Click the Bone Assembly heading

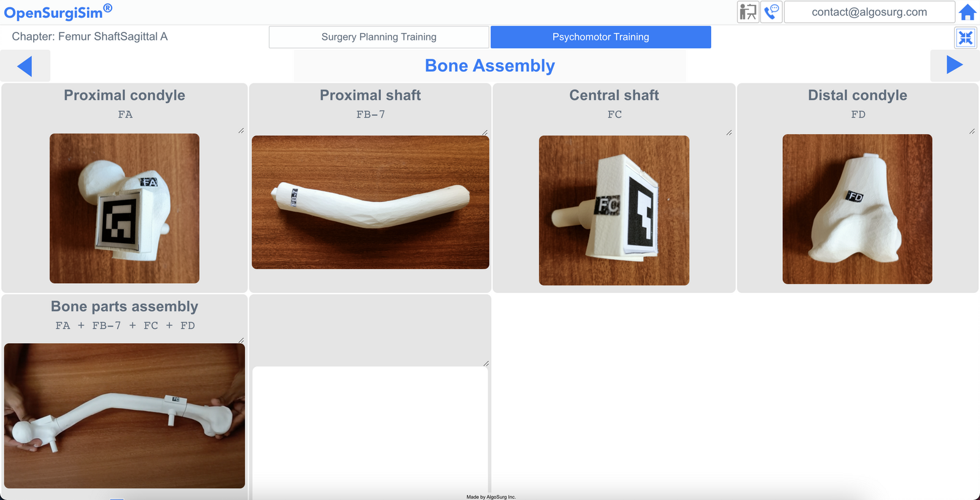tap(490, 66)
